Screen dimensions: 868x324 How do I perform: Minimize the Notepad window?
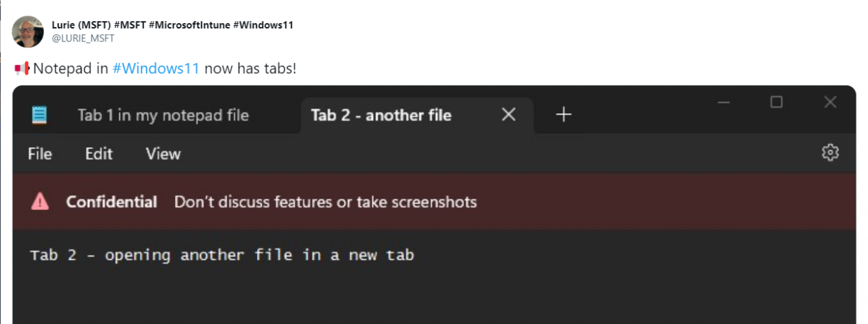pos(724,102)
